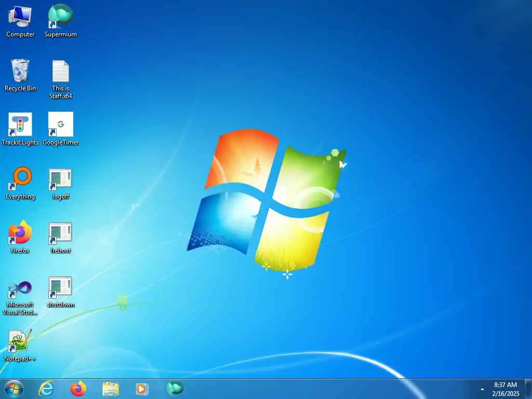
Task: Select the Supermium desktop shortcut
Action: point(61,21)
